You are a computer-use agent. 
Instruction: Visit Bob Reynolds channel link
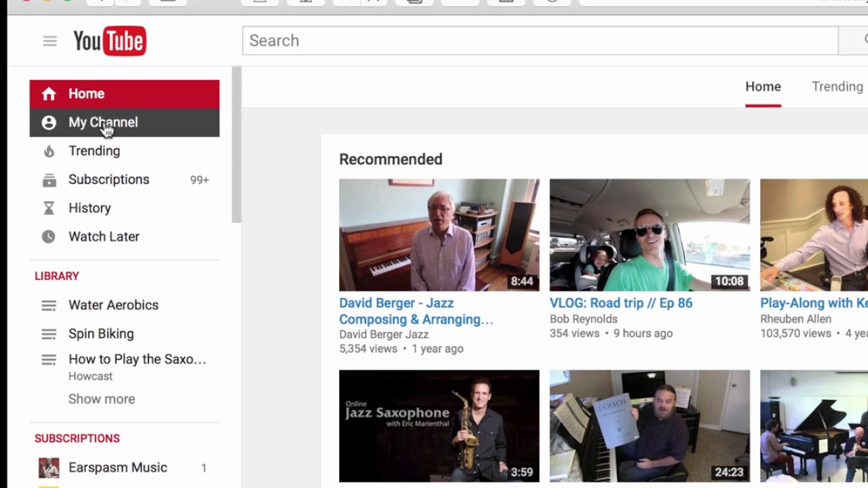584,319
